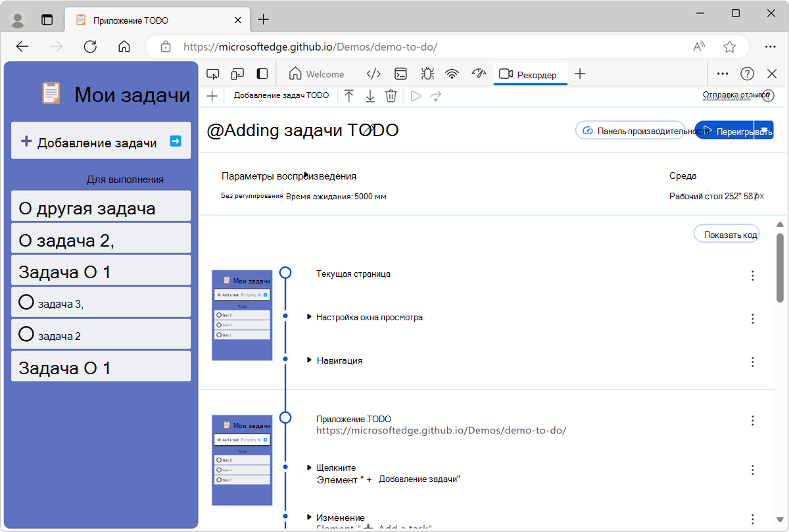Open DevTools more options ellipsis
The height and width of the screenshot is (532, 789).
coord(723,74)
